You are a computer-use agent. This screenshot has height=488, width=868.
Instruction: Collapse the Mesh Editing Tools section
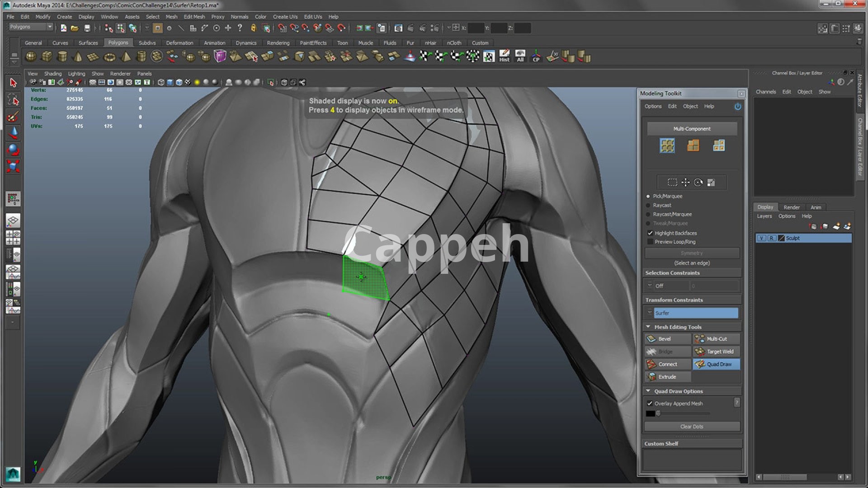(x=648, y=327)
